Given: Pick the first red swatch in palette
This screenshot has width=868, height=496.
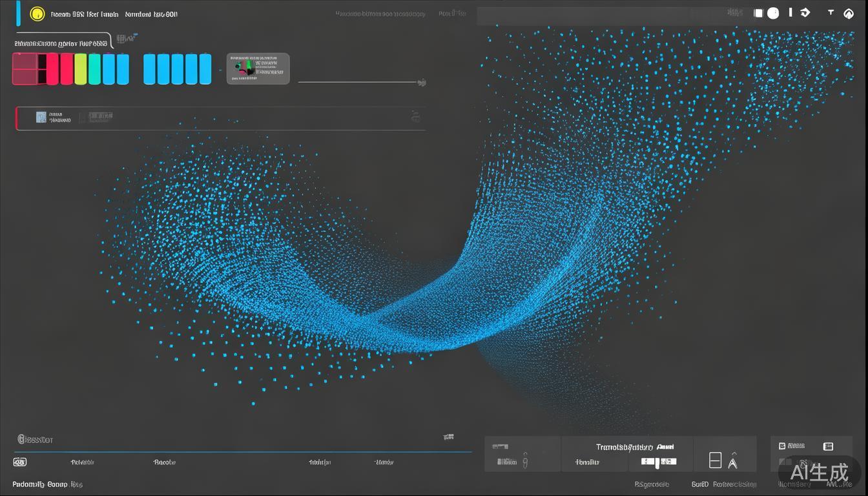Looking at the screenshot, I should (x=52, y=69).
